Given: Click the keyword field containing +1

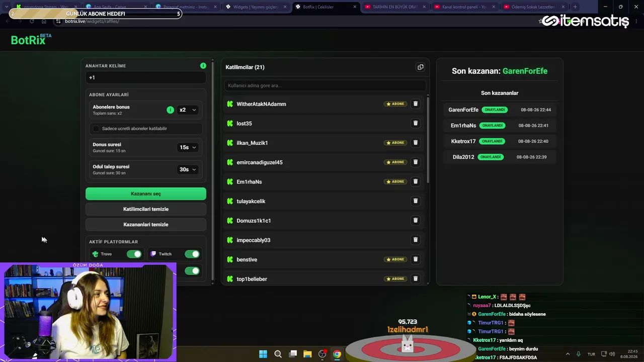Looking at the screenshot, I should point(146,77).
